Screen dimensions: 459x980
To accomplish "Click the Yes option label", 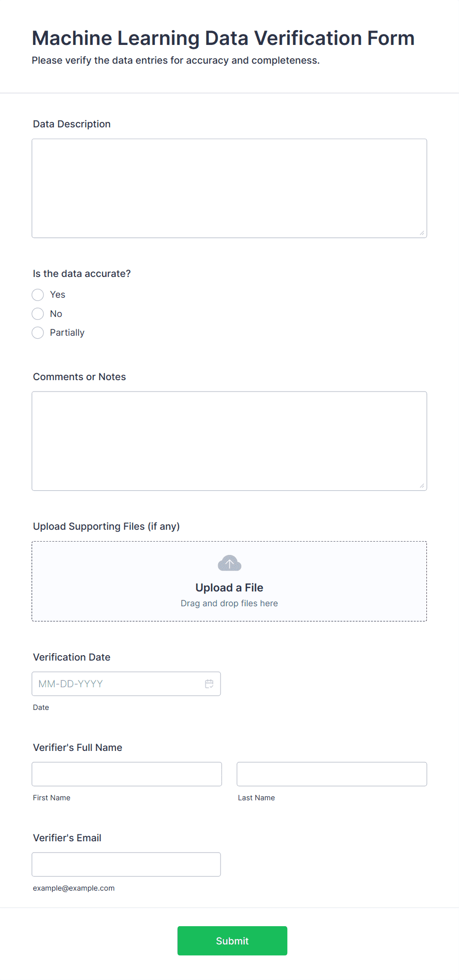I will point(58,295).
